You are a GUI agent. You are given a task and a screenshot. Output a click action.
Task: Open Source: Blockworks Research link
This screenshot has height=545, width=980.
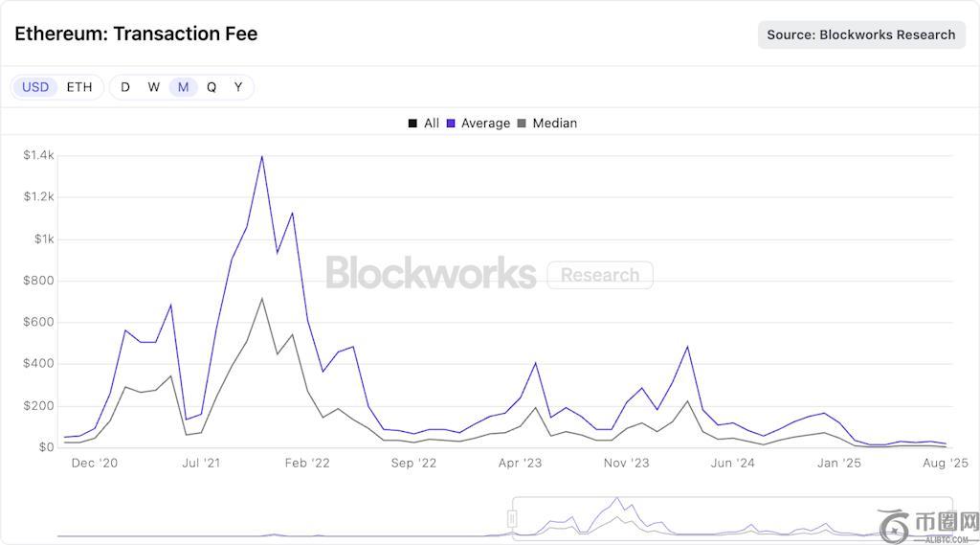tap(861, 34)
